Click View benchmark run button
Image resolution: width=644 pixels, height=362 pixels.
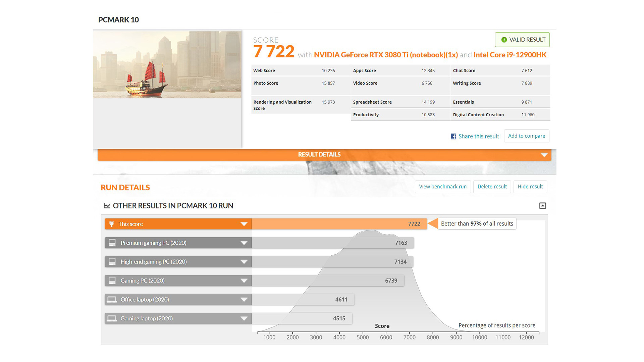[x=443, y=187]
